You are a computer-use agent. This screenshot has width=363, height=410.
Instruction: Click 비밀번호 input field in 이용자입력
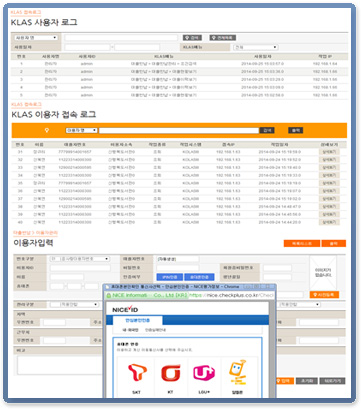[x=178, y=268]
